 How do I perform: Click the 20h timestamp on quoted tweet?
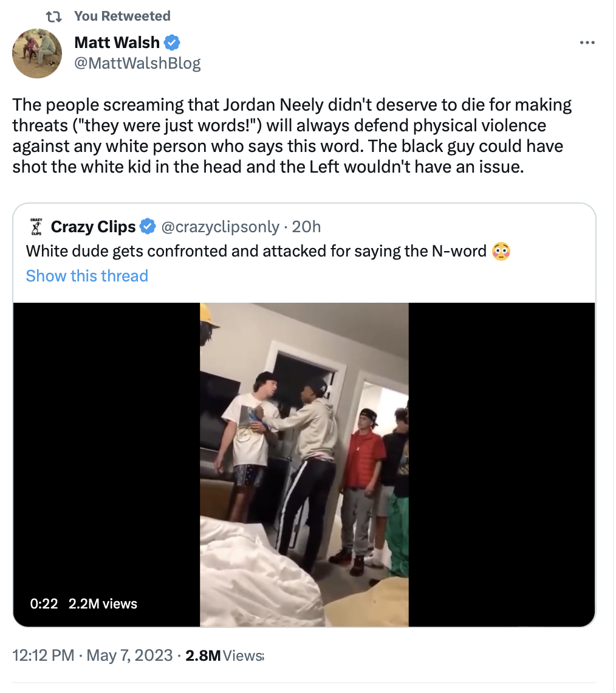point(306,227)
